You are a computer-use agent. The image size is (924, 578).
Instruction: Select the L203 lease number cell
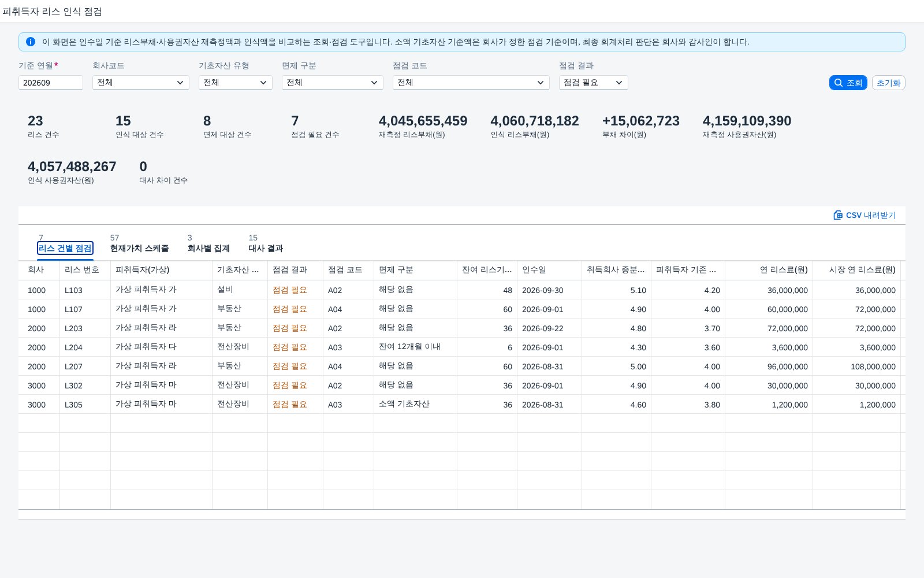[85, 328]
